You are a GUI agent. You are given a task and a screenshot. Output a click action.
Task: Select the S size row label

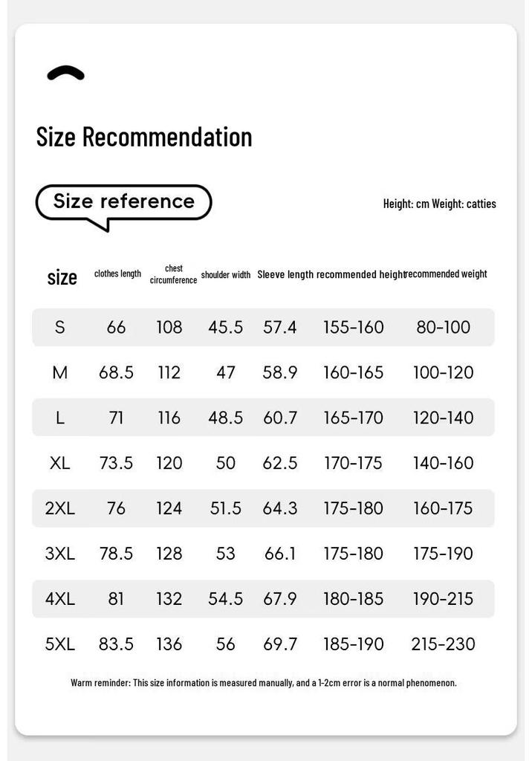pos(59,327)
